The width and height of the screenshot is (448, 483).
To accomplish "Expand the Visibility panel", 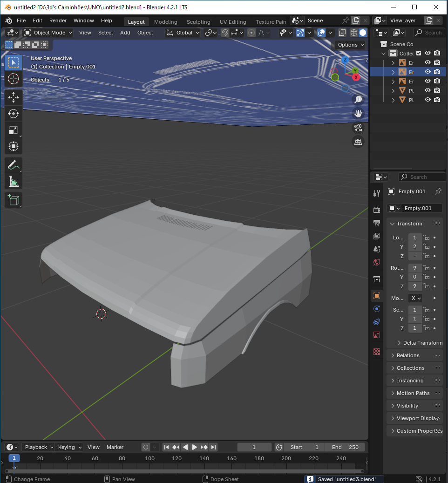I will [415, 406].
